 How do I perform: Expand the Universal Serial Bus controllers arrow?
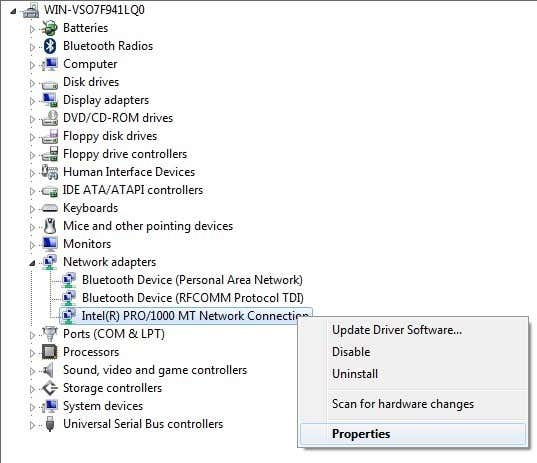(32, 425)
